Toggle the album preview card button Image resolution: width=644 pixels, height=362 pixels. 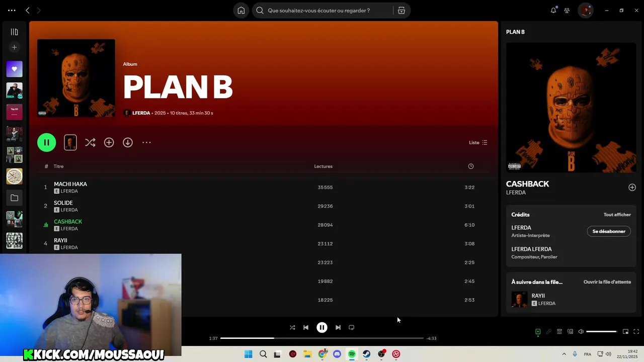click(70, 142)
